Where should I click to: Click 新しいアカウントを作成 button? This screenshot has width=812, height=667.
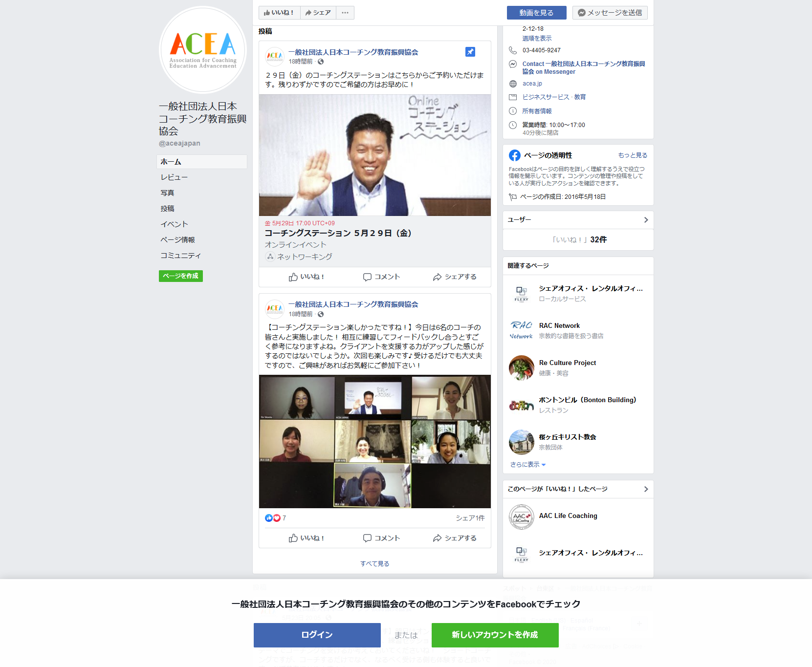pos(495,635)
